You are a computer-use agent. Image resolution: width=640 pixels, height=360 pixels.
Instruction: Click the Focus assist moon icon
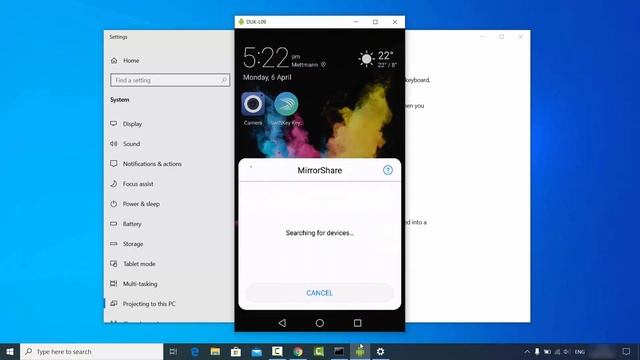(113, 184)
